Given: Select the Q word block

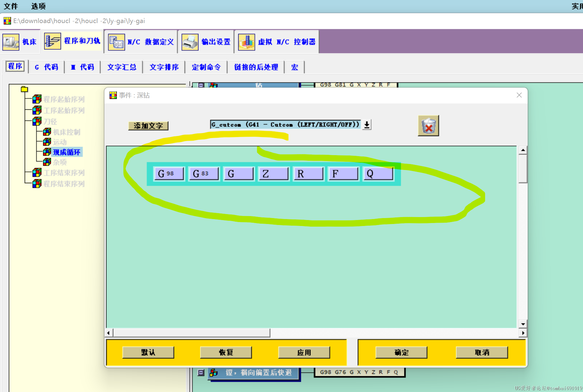Looking at the screenshot, I should (378, 174).
